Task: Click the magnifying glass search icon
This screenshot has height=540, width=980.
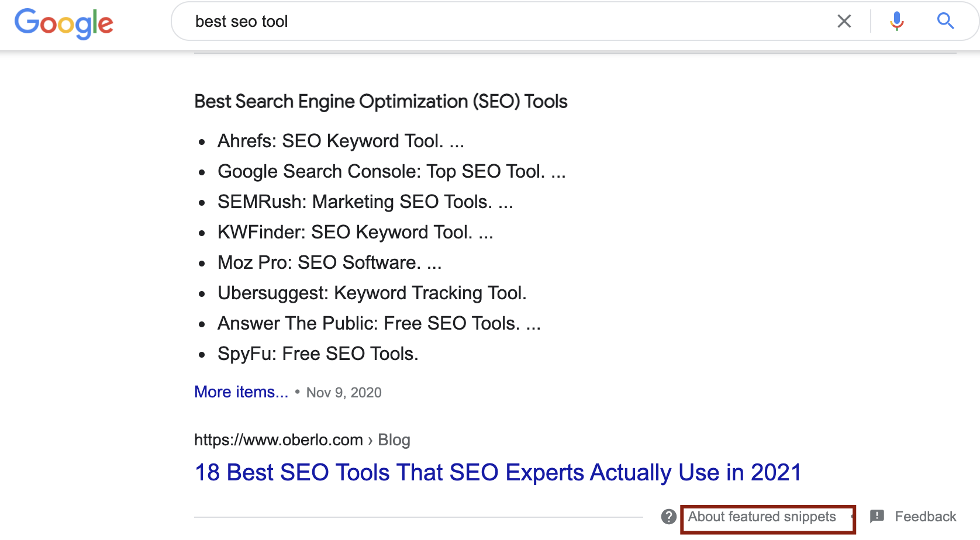Action: [x=945, y=21]
